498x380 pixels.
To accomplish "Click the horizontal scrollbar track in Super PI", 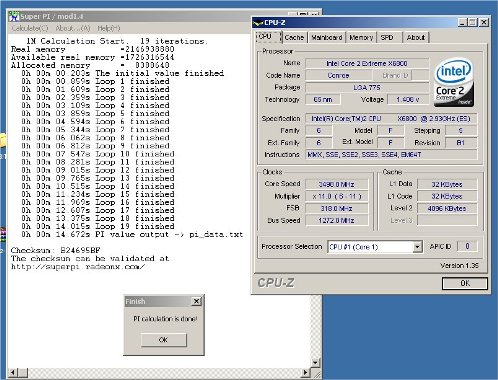I will tap(165, 373).
